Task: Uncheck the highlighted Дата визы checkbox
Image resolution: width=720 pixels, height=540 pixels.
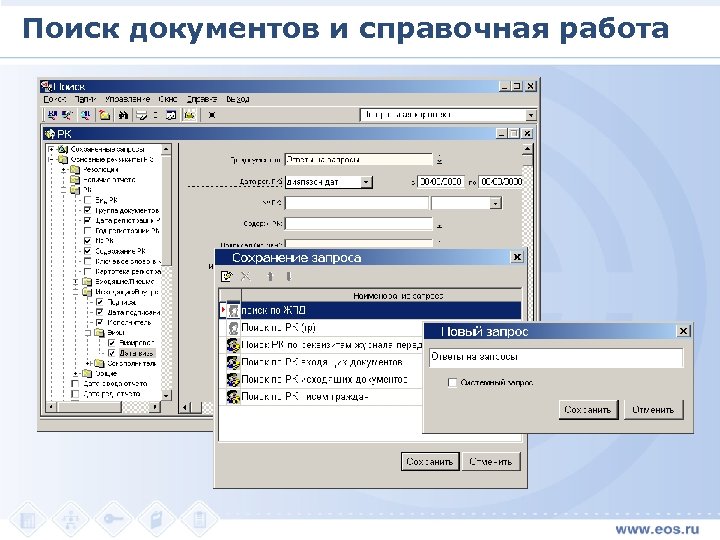Action: coord(112,353)
